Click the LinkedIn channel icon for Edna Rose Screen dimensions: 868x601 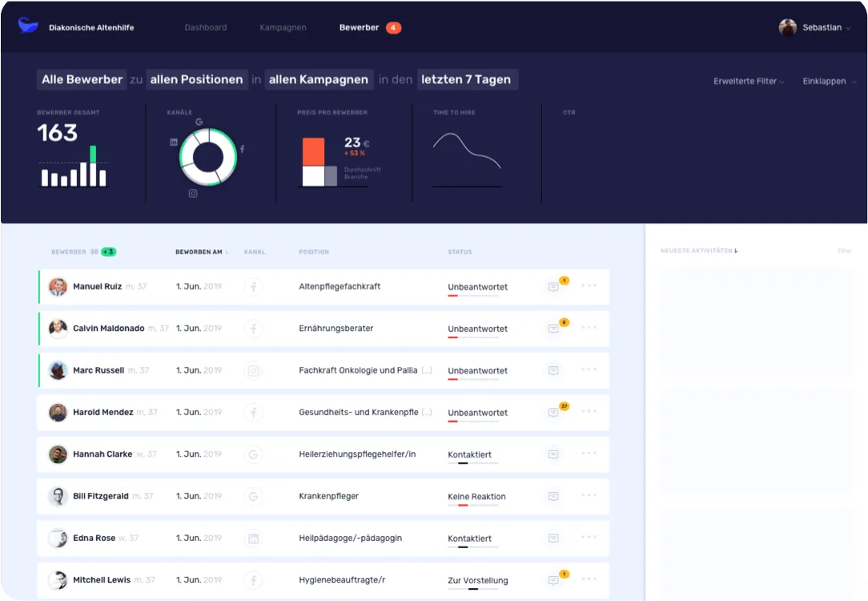coord(253,538)
